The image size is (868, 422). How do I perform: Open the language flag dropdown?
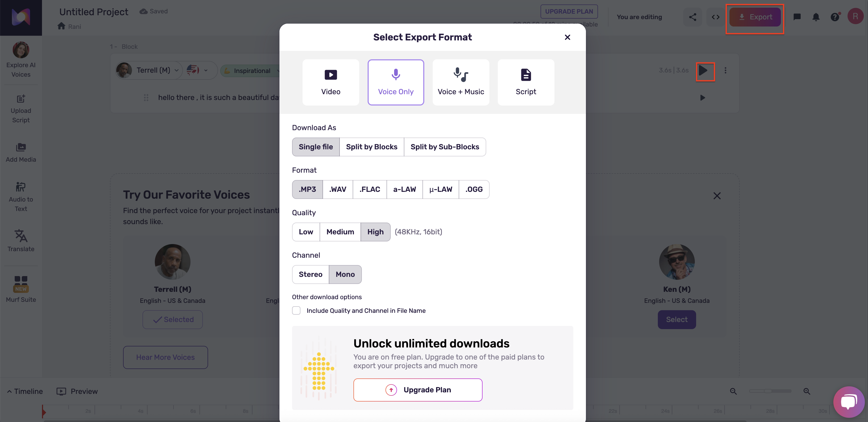(x=198, y=70)
